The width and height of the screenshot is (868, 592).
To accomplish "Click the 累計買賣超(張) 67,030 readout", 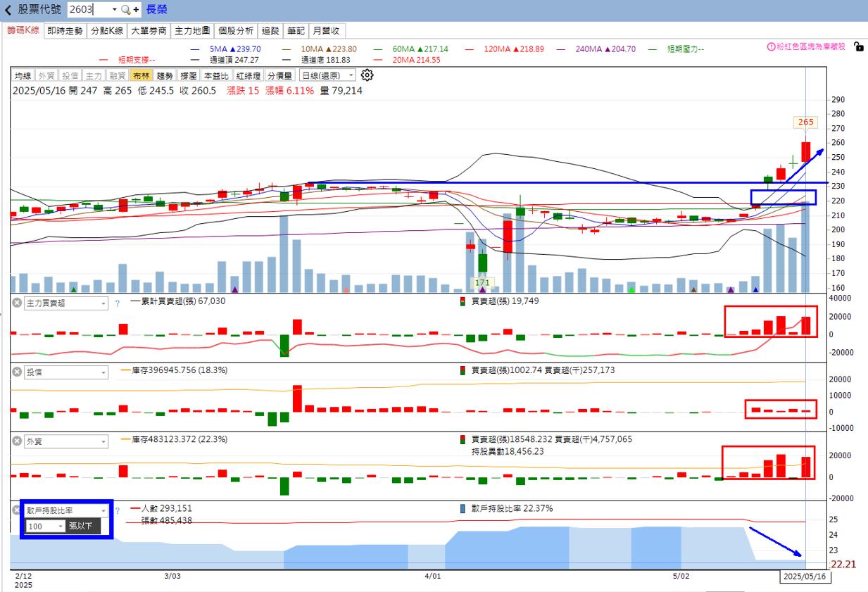I will [179, 301].
